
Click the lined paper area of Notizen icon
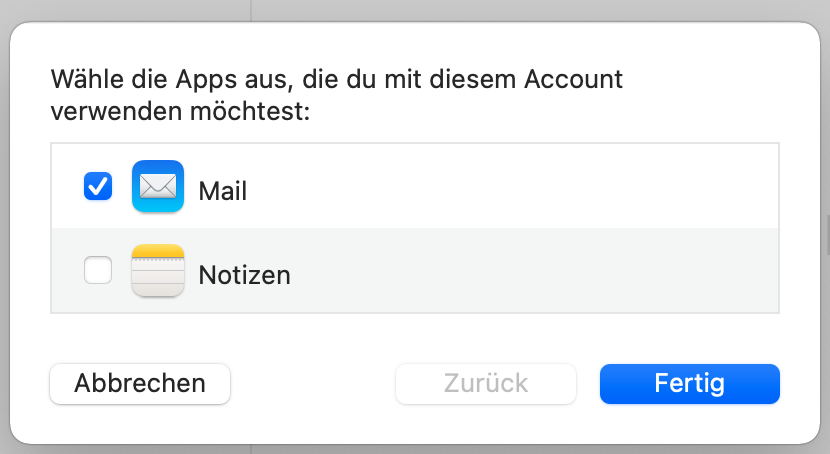[x=158, y=276]
